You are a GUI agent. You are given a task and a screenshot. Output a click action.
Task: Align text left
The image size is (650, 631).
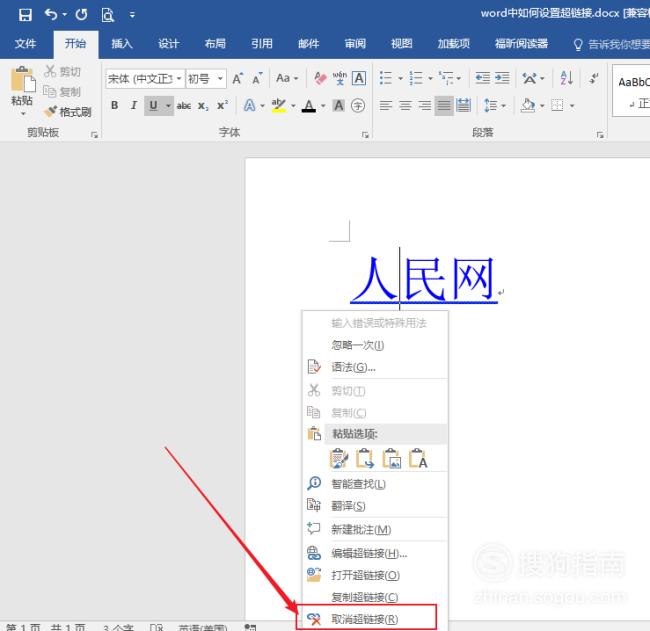(x=386, y=106)
